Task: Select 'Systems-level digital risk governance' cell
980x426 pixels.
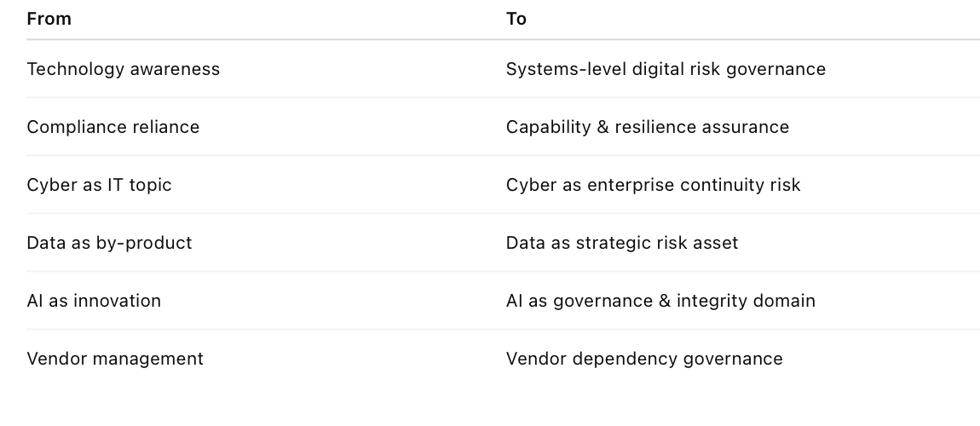Action: (x=666, y=69)
